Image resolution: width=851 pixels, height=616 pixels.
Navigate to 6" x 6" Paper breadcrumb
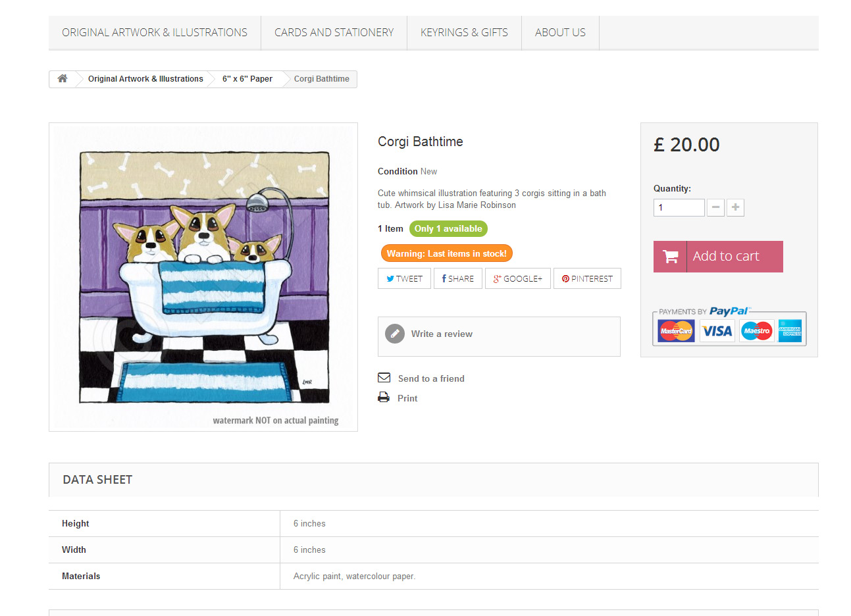[x=247, y=79]
